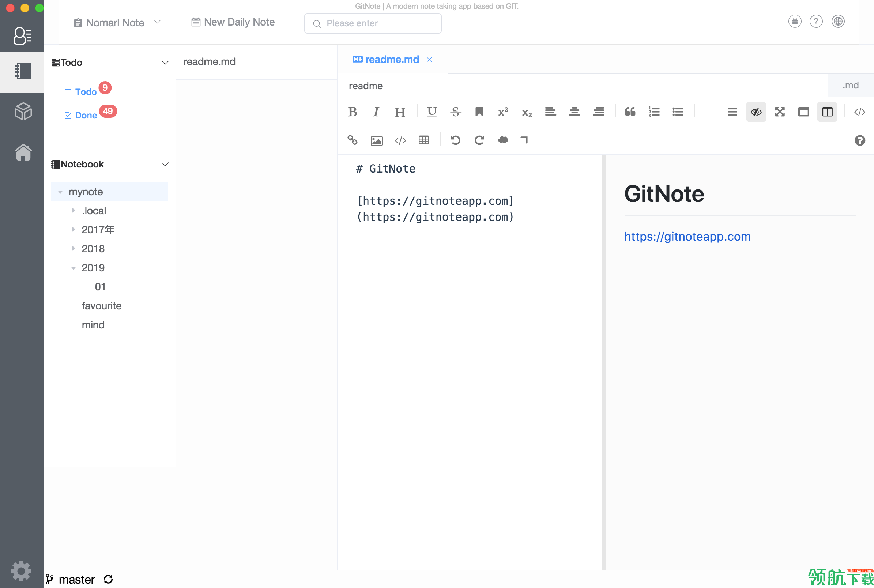Insert a code block

(400, 141)
